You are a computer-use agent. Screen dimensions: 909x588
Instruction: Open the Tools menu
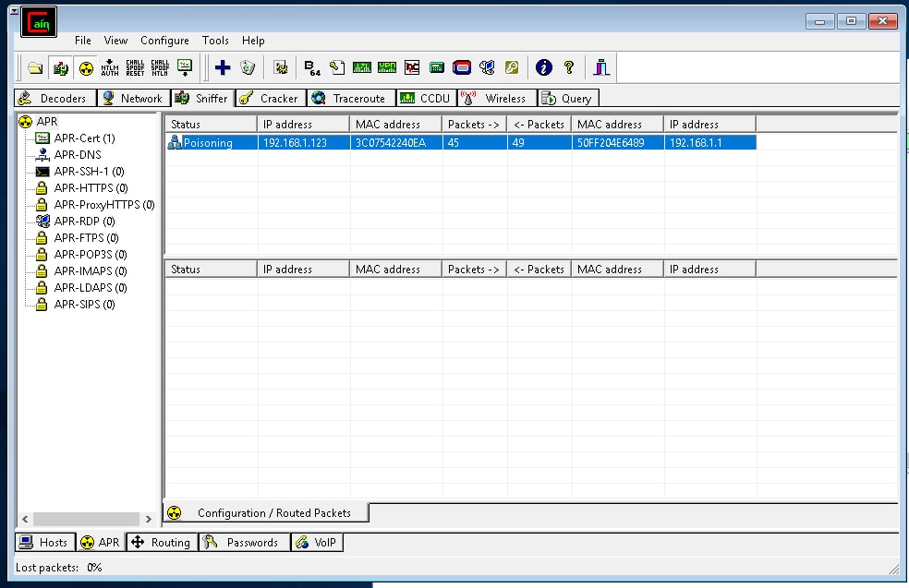(x=215, y=41)
